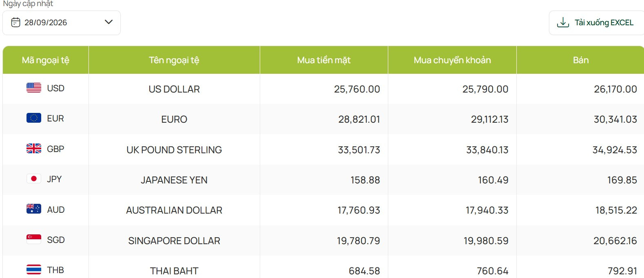The image size is (644, 278).
Task: Click the Tên ngoại tệ column header
Action: [x=174, y=60]
